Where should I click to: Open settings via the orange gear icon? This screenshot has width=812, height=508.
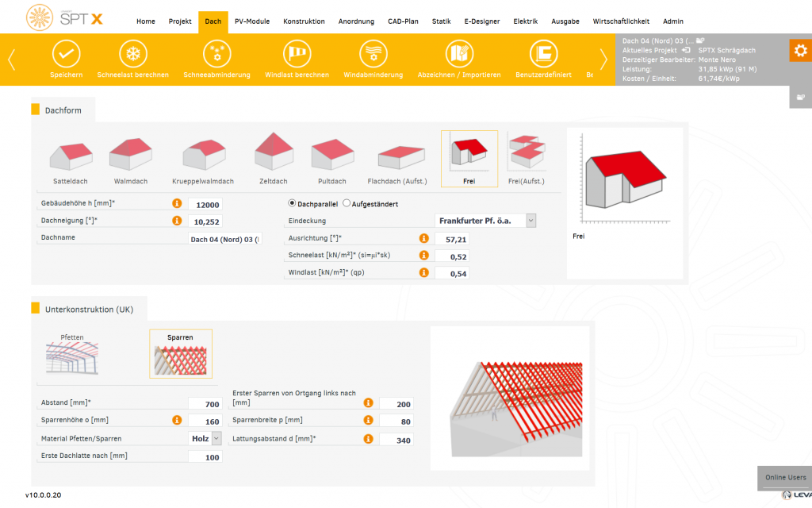(x=800, y=50)
